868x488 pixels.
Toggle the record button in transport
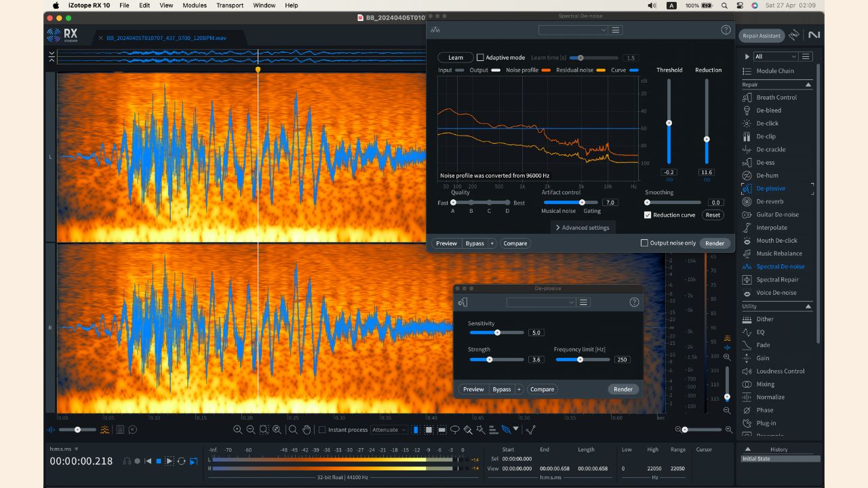[138, 461]
